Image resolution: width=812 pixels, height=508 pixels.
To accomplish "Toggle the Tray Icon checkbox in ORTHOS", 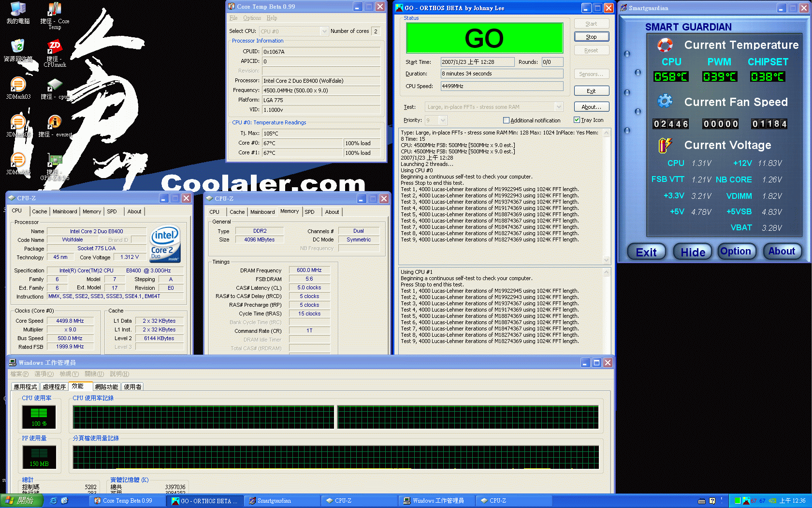I will [x=577, y=120].
